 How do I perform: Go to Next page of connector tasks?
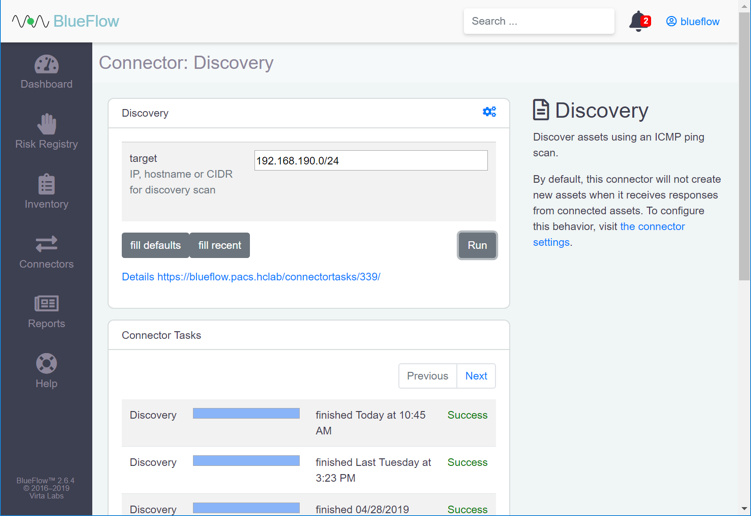click(476, 376)
